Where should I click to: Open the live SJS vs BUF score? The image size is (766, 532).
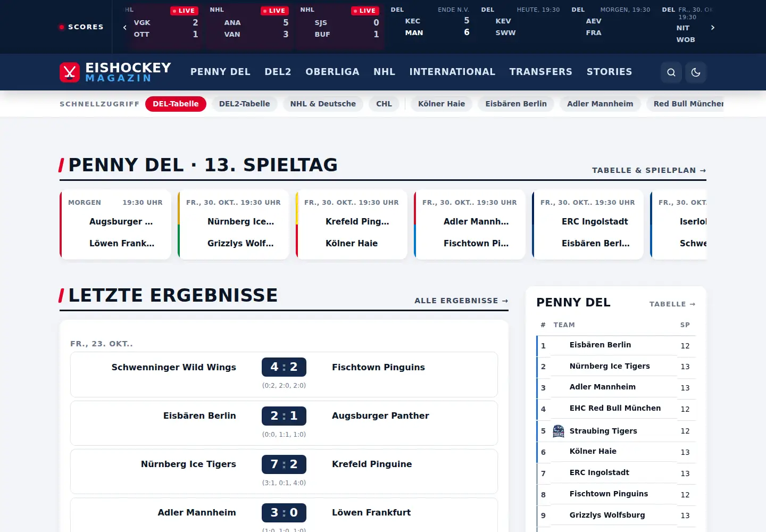pyautogui.click(x=341, y=27)
